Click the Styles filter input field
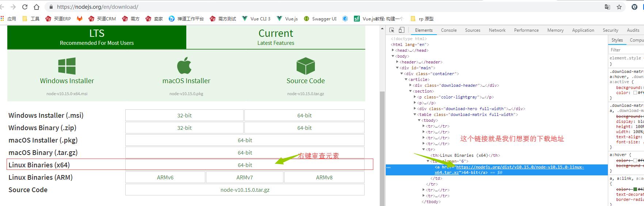 tap(625, 50)
